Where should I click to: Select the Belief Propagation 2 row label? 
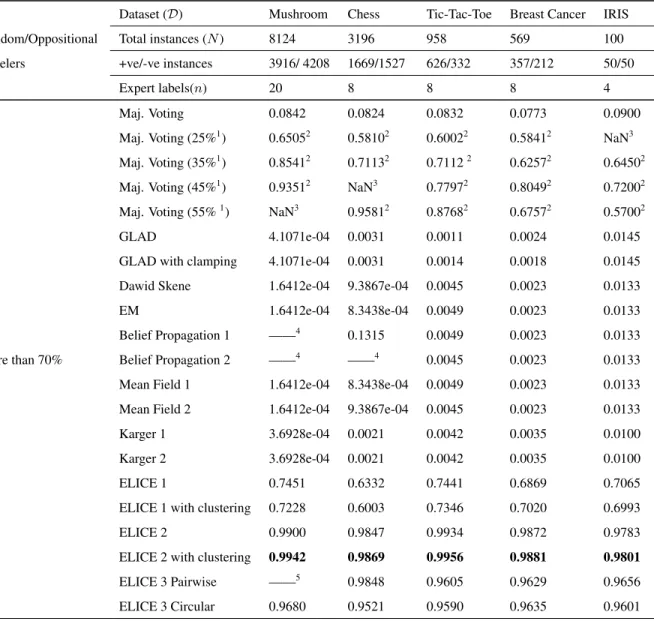(174, 360)
